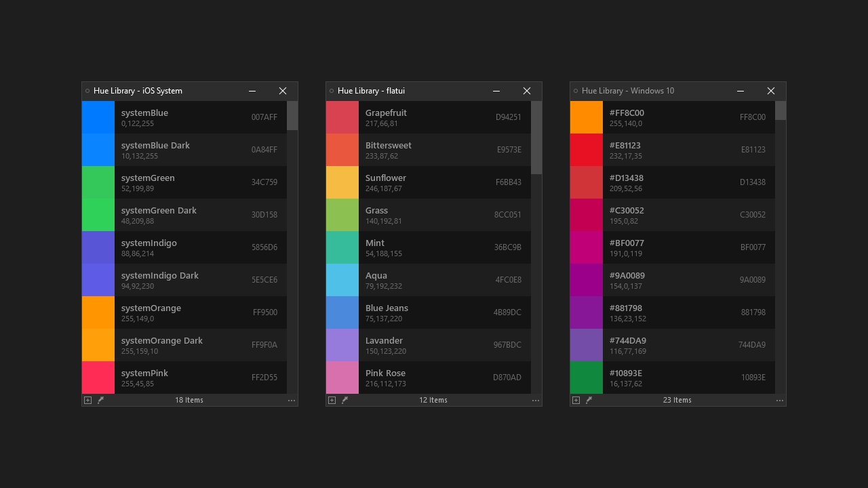Open more options menu in iOS System window
868x488 pixels.
pyautogui.click(x=292, y=401)
